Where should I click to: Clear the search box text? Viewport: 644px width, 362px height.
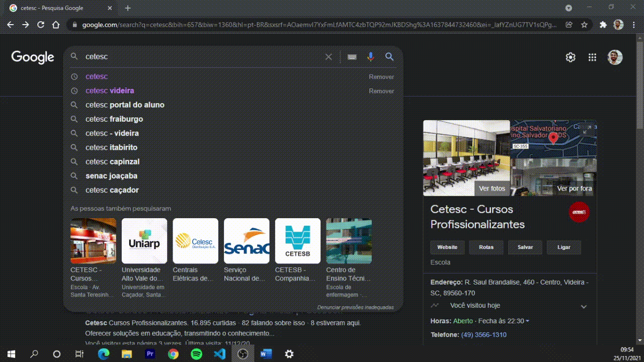point(329,57)
